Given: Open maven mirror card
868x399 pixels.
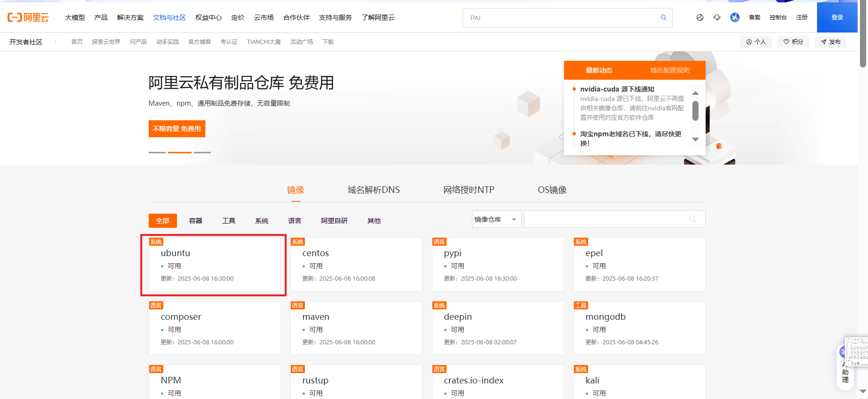Looking at the screenshot, I should point(356,328).
